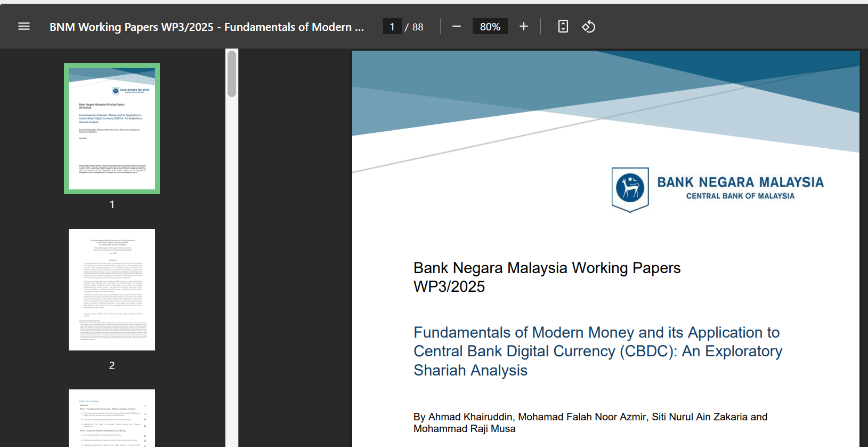The width and height of the screenshot is (868, 447).
Task: Click the total page count 88
Action: click(x=418, y=27)
